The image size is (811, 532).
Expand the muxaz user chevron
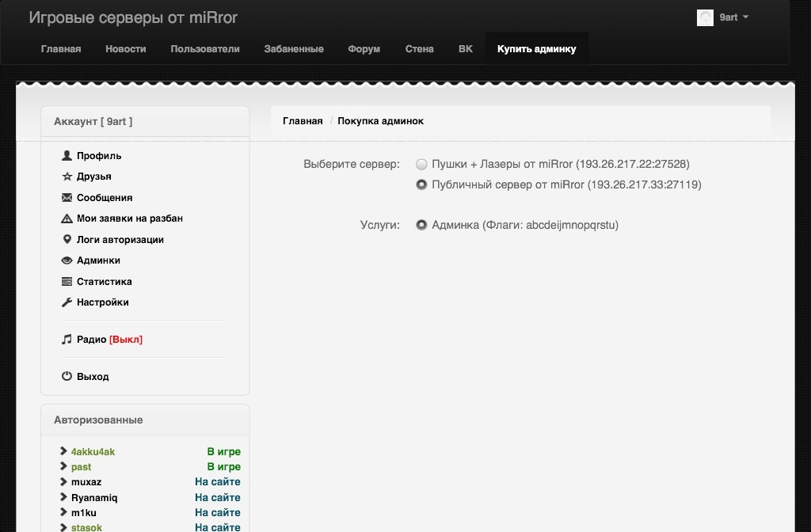tap(63, 481)
